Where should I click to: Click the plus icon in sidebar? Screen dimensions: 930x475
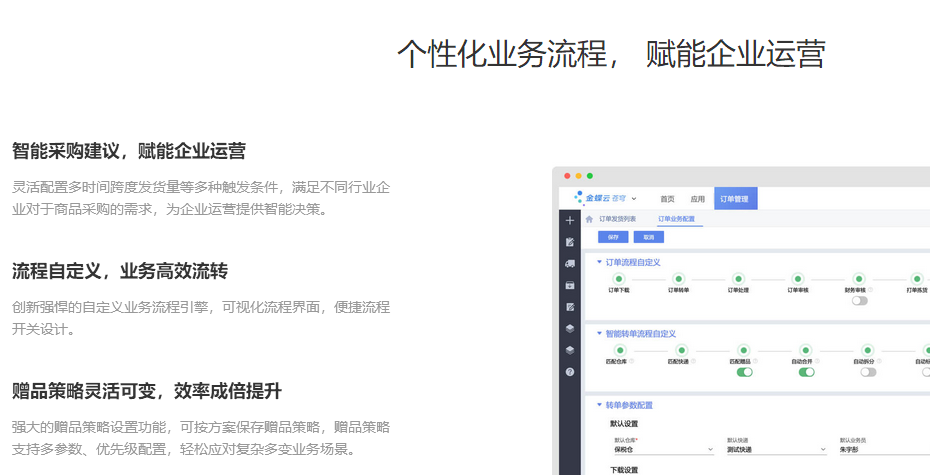point(570,220)
